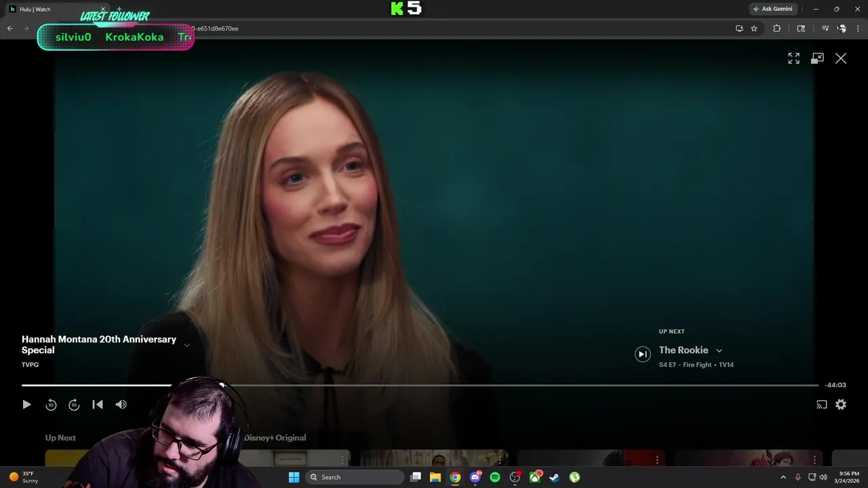868x488 pixels.
Task: Click the remaining time -44:03
Action: (835, 385)
